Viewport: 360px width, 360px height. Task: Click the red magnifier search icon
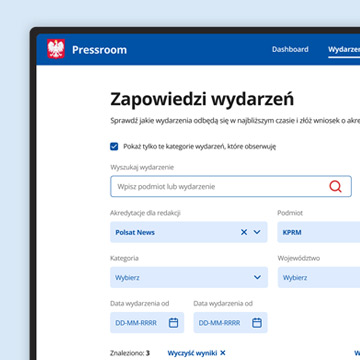point(335,186)
